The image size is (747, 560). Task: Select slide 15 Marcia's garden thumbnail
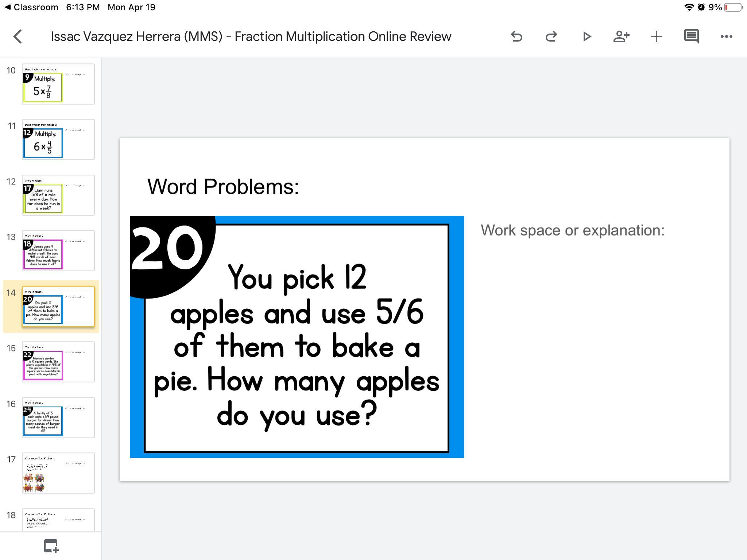pyautogui.click(x=58, y=362)
